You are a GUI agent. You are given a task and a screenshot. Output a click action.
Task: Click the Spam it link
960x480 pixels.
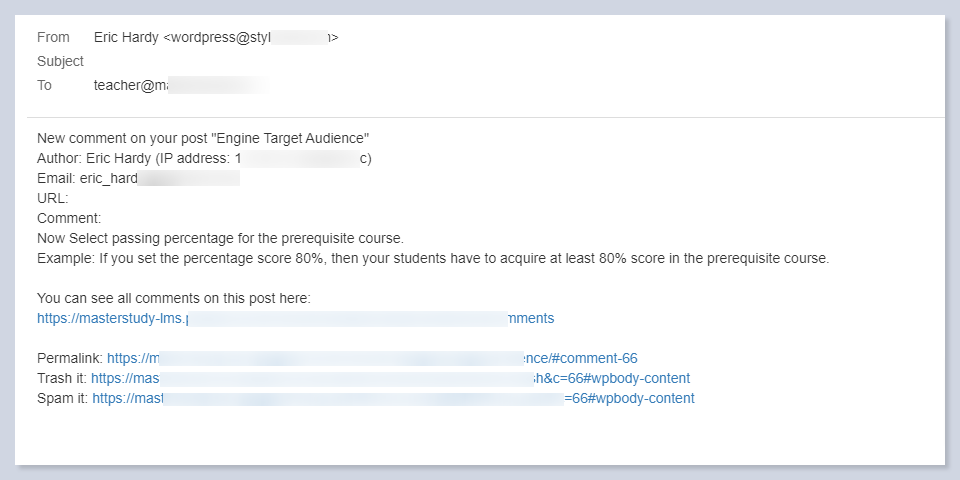click(x=393, y=398)
